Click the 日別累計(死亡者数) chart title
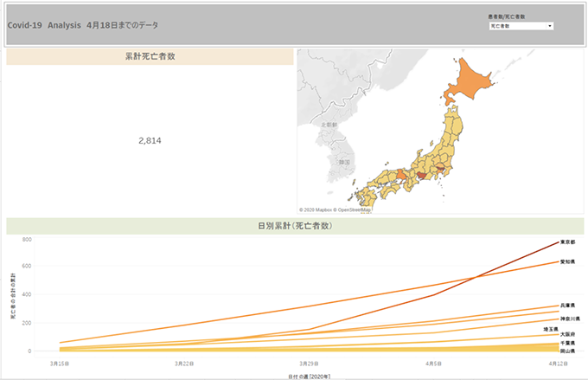The height and width of the screenshot is (380, 588). tap(294, 226)
